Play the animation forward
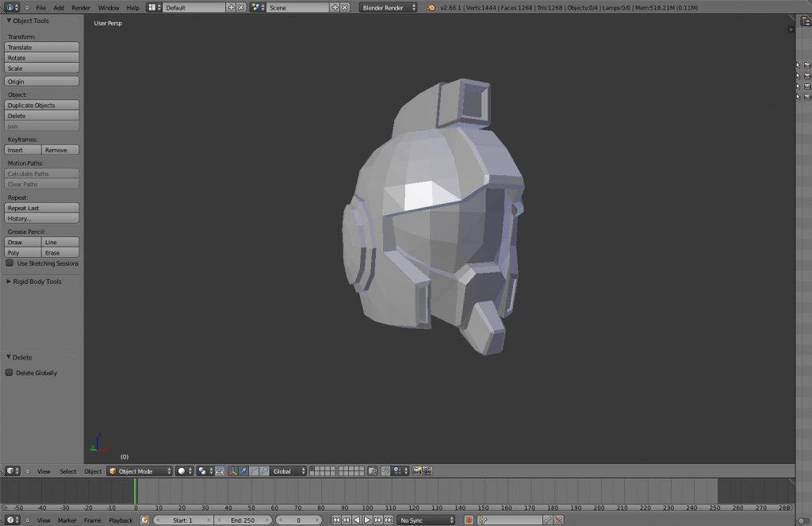This screenshot has height=526, width=812. pos(367,520)
